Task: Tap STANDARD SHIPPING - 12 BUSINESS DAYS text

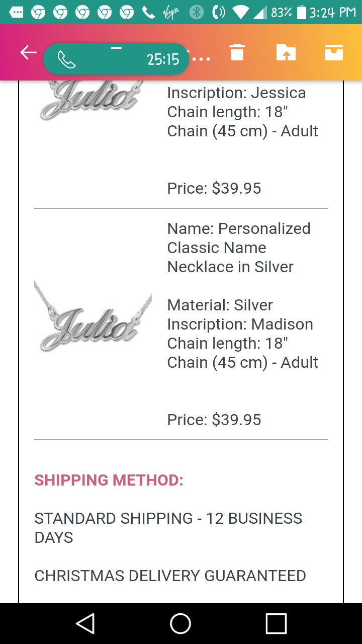Action: coord(168,528)
